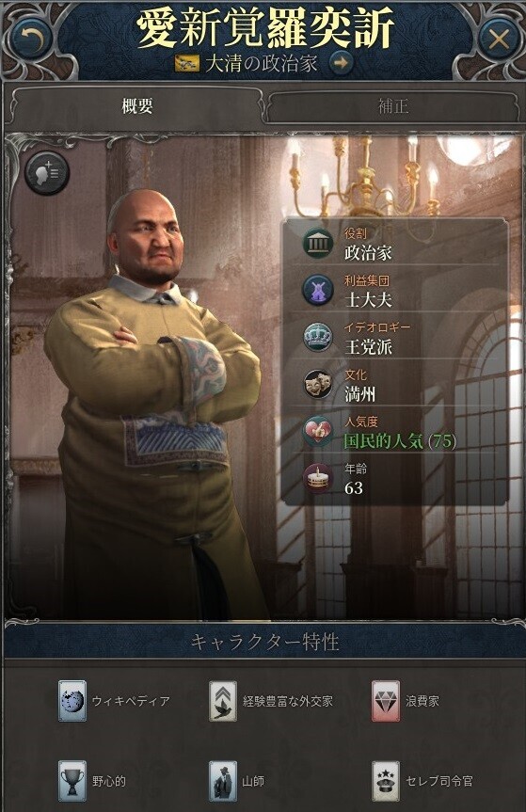
Task: Click the 士大夫 interest group link
Action: (x=368, y=300)
